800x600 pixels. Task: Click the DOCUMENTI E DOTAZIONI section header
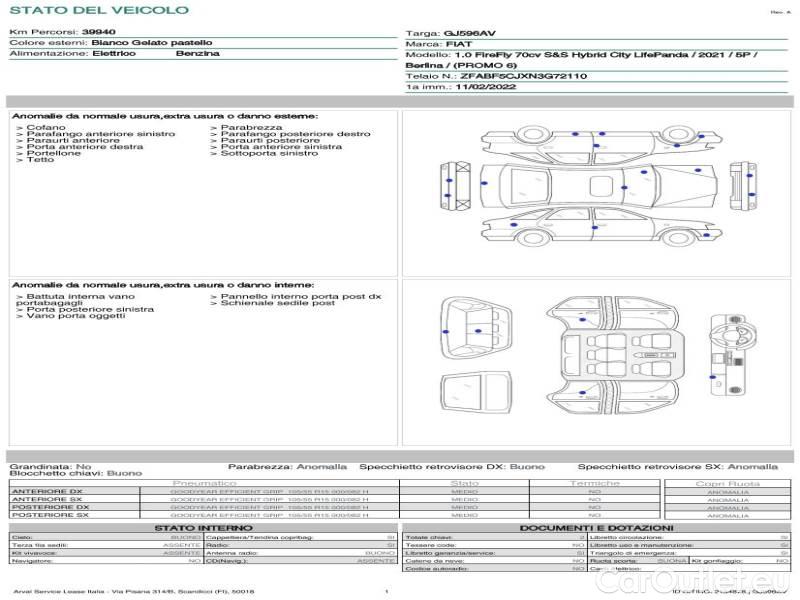(x=596, y=527)
